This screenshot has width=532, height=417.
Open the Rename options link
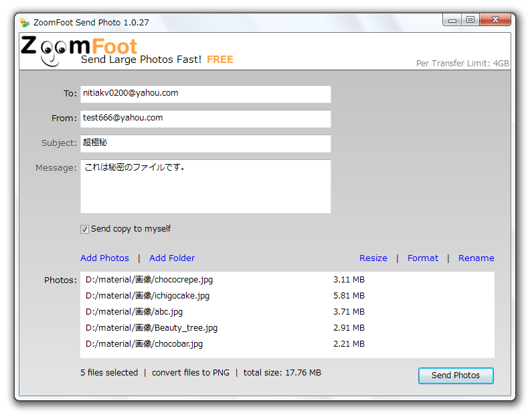point(476,258)
